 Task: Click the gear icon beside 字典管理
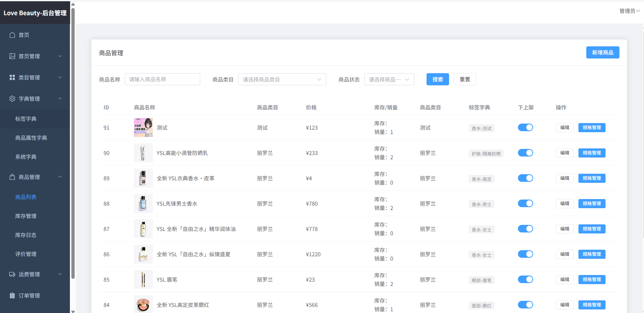click(x=12, y=99)
